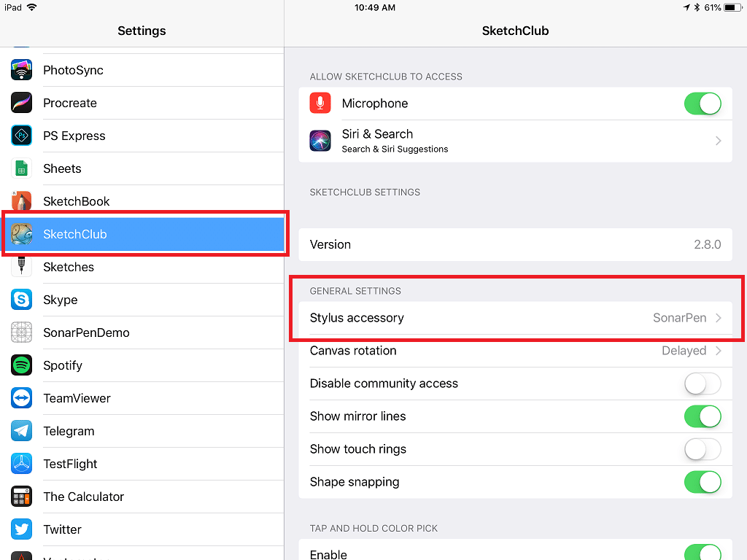The image size is (747, 560).
Task: Turn off Microphone access switch
Action: [x=703, y=104]
